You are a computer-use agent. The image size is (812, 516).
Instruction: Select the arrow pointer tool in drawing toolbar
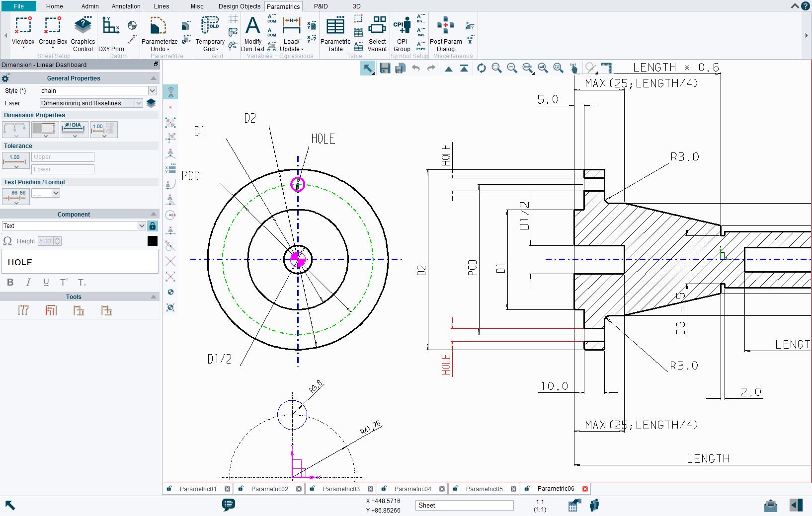[x=368, y=69]
